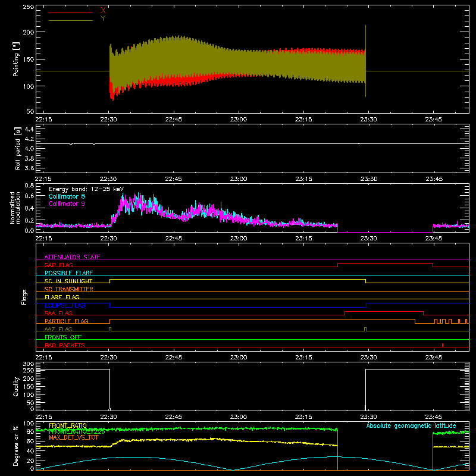Select the red legend line for X
This screenshot has height=476, width=476.
coord(71,12)
